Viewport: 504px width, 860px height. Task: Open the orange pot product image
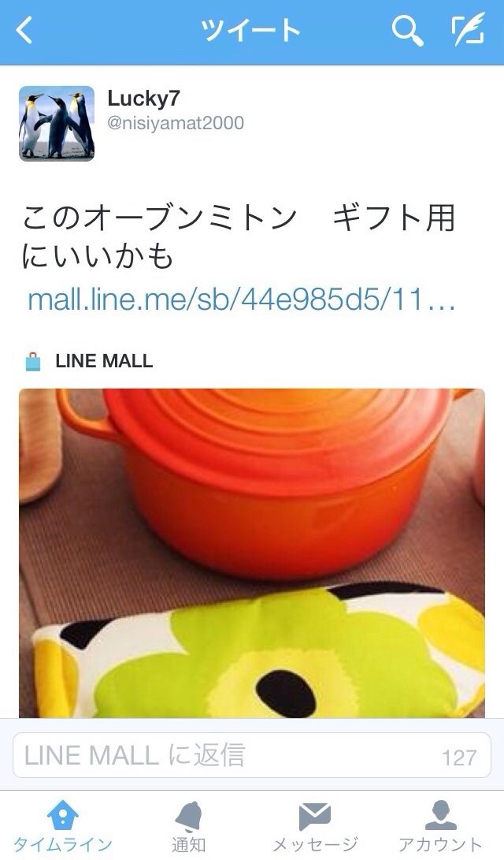(x=252, y=553)
